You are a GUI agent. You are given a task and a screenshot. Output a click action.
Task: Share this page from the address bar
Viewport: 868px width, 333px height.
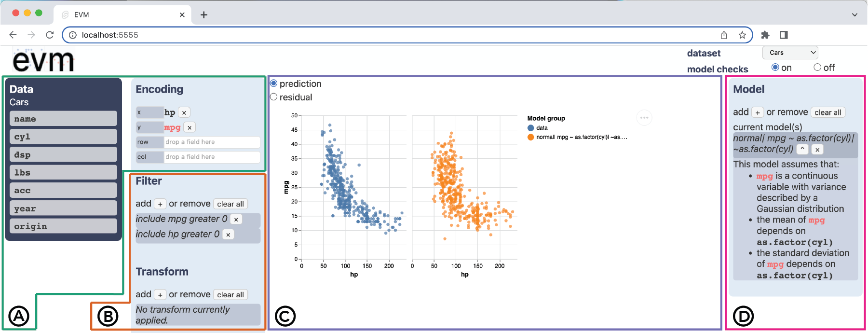724,35
